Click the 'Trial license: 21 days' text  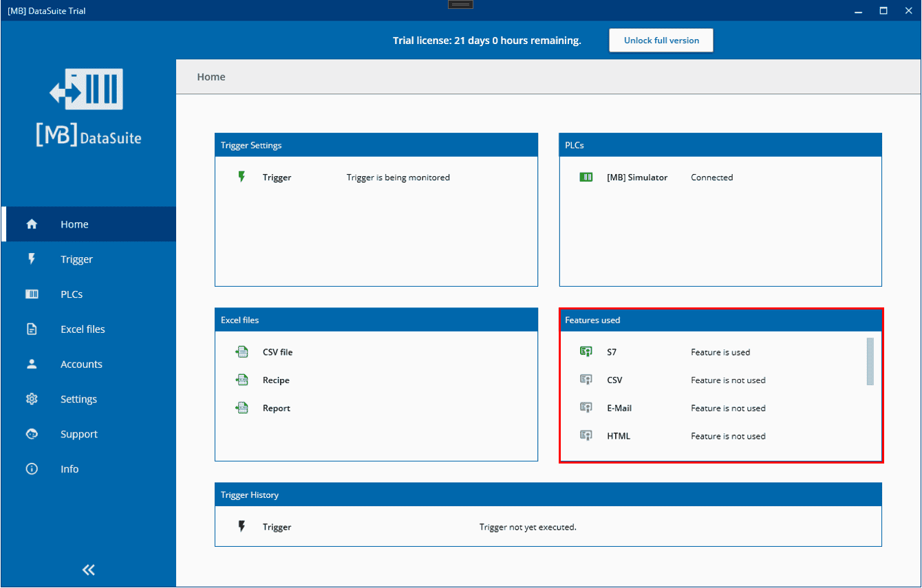coord(487,41)
